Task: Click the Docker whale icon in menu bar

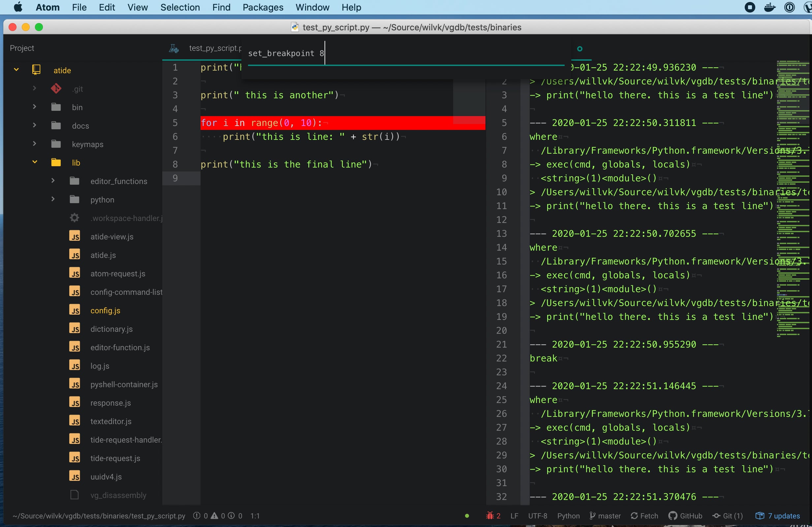Action: 770,7
